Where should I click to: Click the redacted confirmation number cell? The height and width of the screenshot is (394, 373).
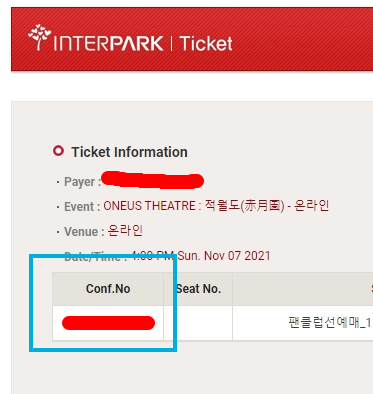[108, 323]
